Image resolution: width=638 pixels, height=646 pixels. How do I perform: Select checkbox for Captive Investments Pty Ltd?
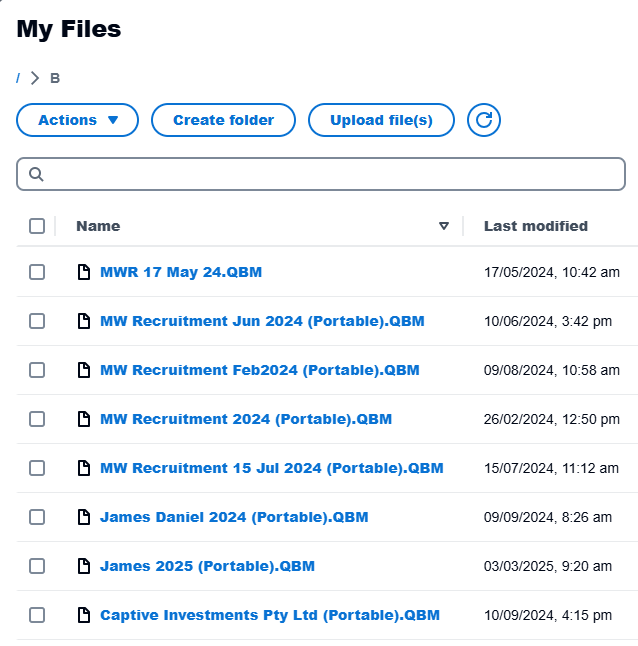point(37,615)
